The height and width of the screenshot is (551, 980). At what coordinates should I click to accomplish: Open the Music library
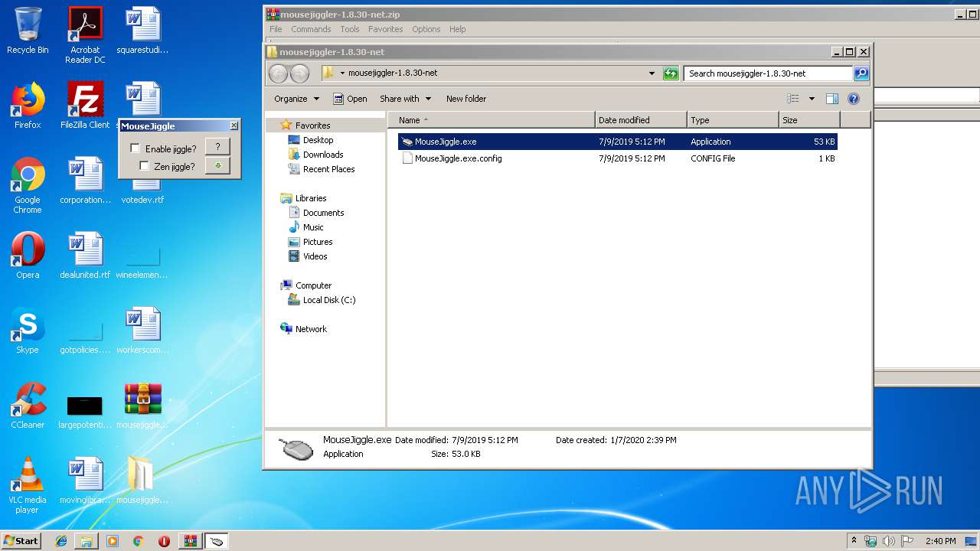click(x=313, y=227)
